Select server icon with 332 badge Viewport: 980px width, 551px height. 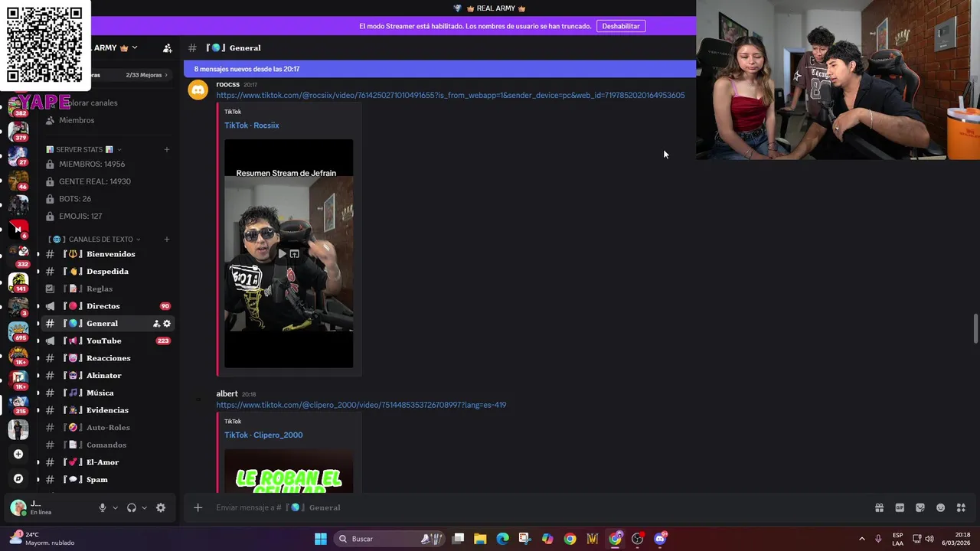coord(18,255)
